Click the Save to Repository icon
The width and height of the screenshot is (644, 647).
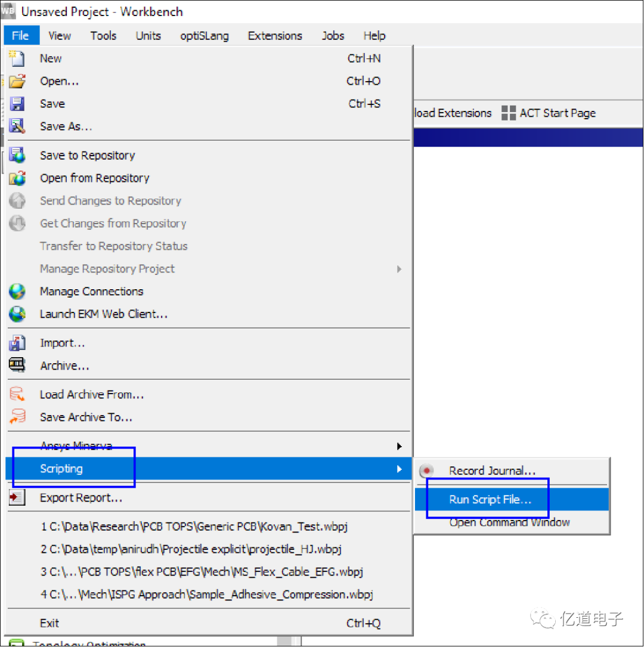(17, 156)
